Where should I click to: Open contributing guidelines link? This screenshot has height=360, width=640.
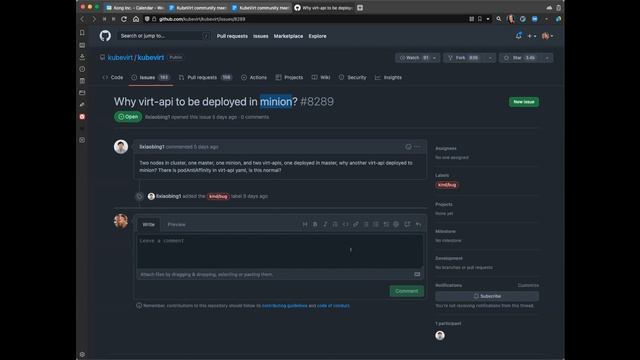pos(284,306)
